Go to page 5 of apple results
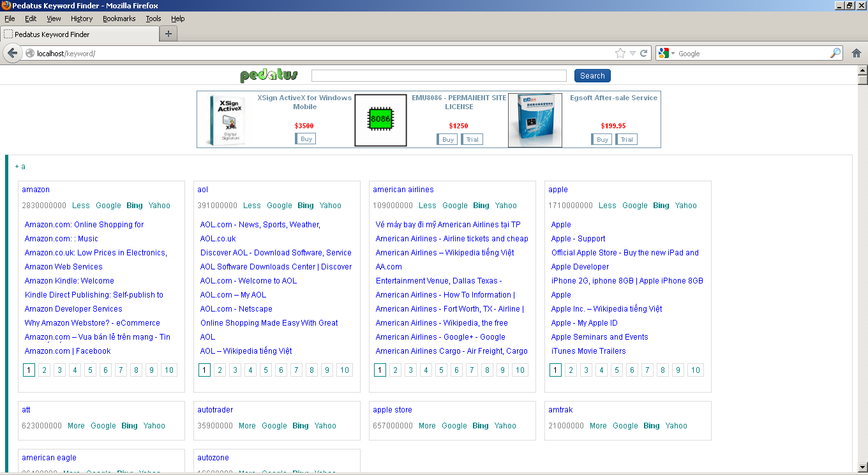The width and height of the screenshot is (868, 475). [617, 370]
